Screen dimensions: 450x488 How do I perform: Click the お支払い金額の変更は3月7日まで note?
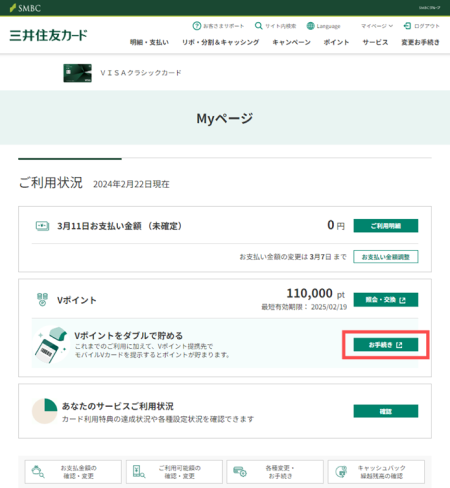pyautogui.click(x=293, y=257)
